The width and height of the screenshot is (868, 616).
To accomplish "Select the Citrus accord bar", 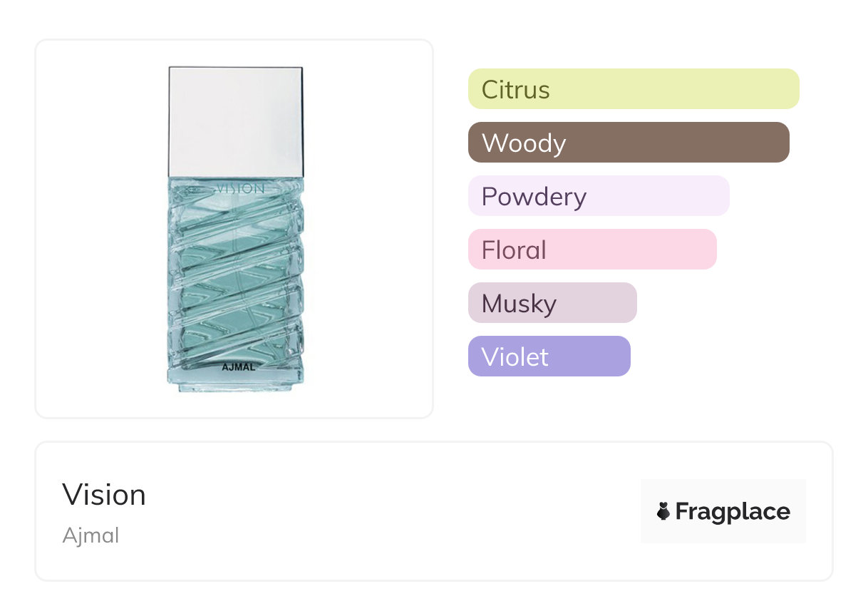I will 633,89.
